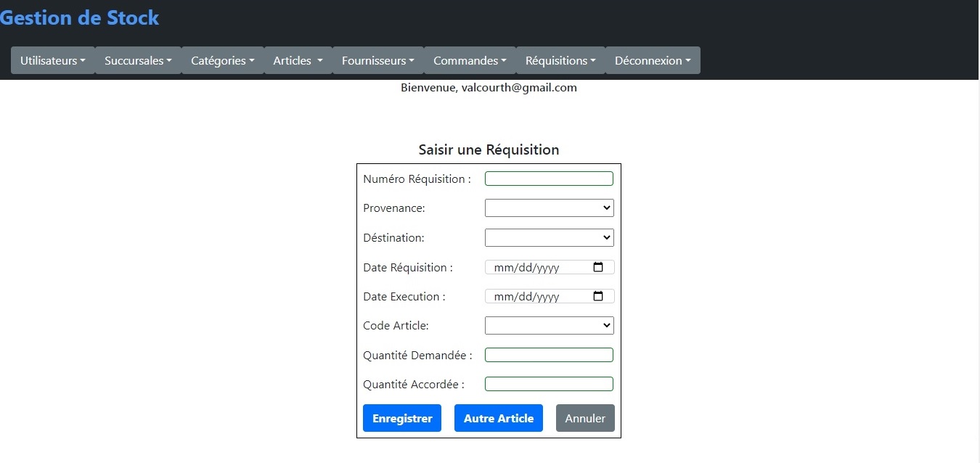This screenshot has height=463, width=980.
Task: Open the Code Article select box
Action: (x=549, y=326)
